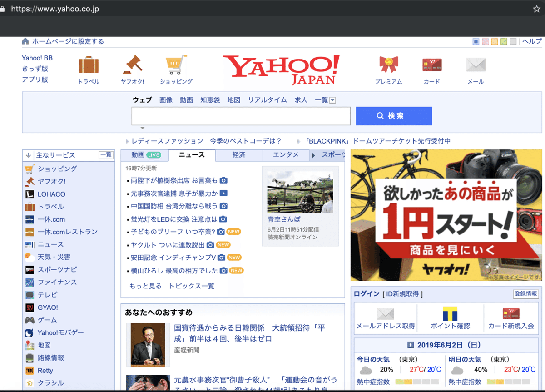
Task: Click LOHACO icon in services sidebar
Action: pyautogui.click(x=30, y=194)
